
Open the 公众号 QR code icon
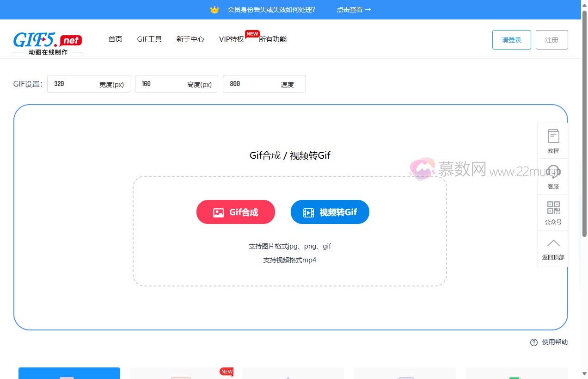[x=553, y=208]
